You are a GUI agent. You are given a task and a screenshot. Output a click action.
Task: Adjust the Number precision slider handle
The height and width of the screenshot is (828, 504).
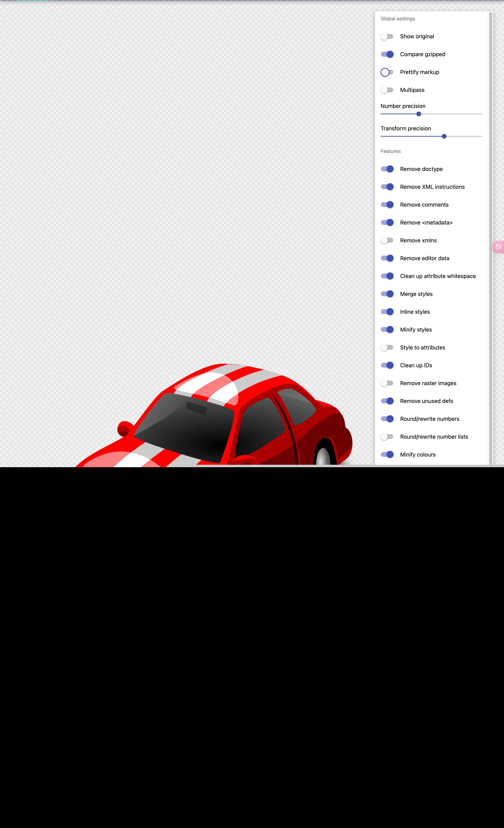[419, 114]
